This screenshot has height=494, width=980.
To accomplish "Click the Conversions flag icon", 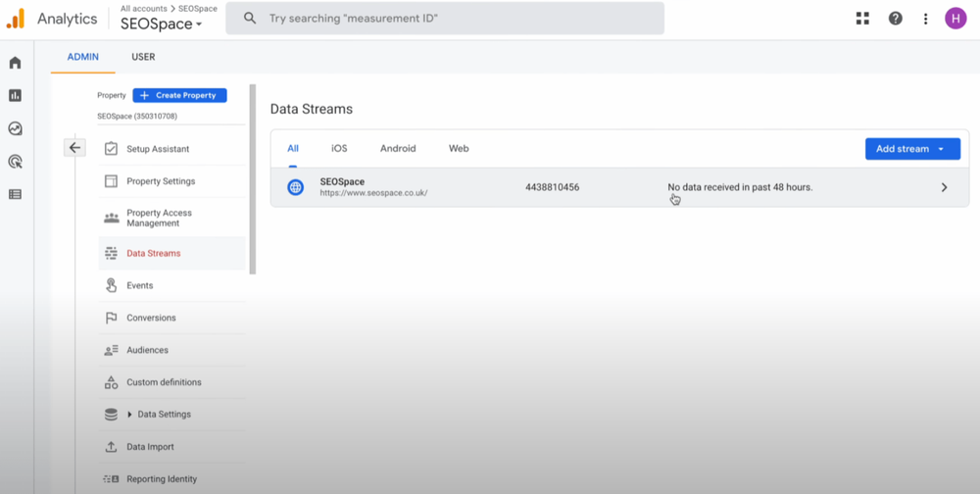I will point(112,318).
